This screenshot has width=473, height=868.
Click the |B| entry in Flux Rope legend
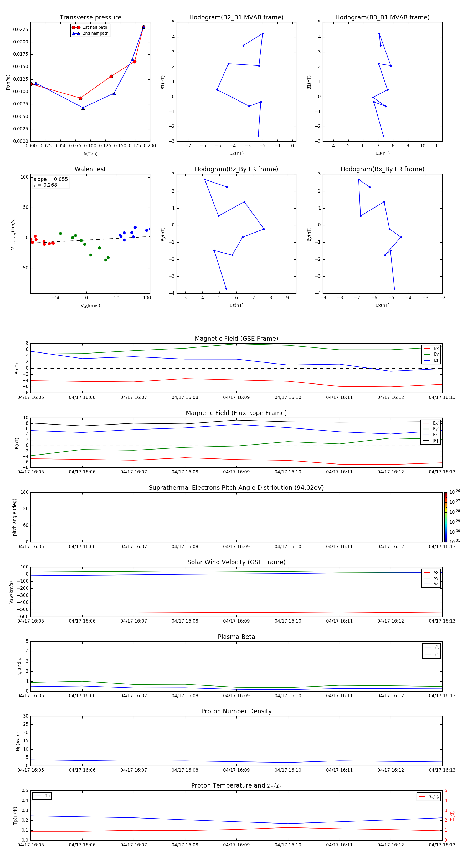pyautogui.click(x=431, y=441)
